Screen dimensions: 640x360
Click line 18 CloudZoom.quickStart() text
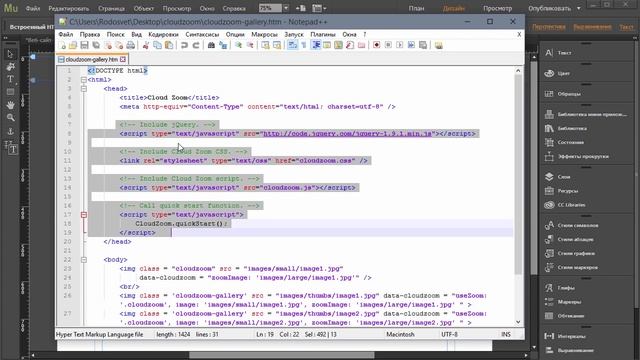point(182,224)
